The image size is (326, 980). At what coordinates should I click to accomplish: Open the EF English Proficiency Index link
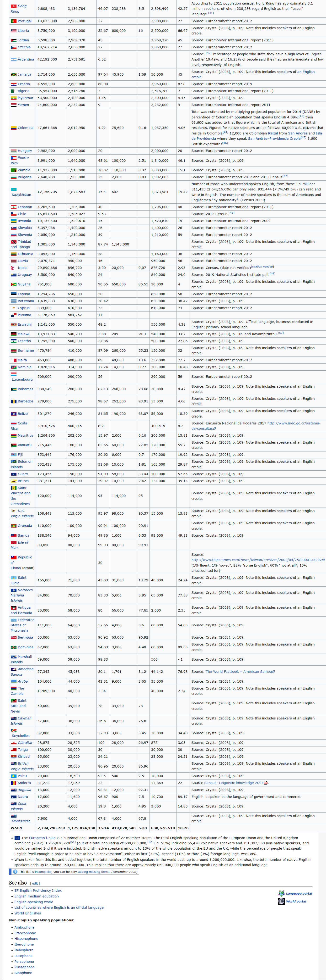point(38,891)
